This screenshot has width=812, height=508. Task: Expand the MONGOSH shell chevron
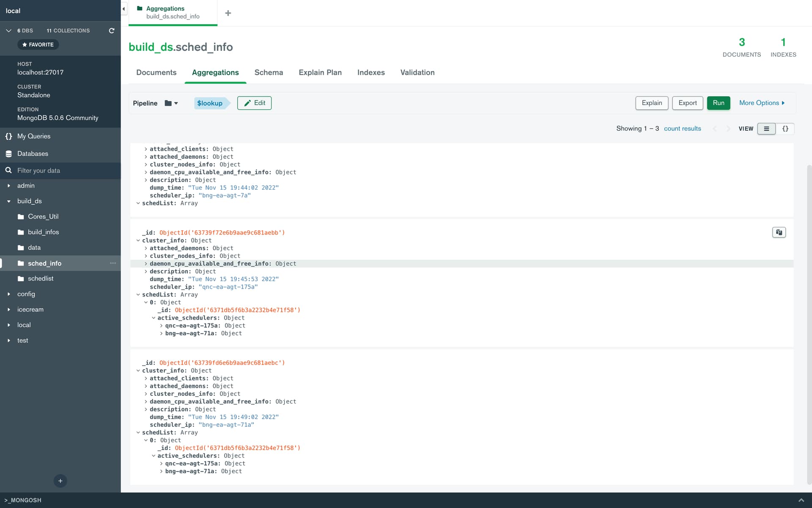click(801, 500)
